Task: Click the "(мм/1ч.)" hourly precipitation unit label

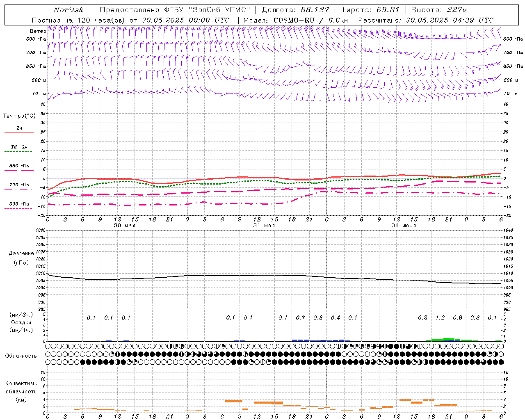Action: click(21, 330)
